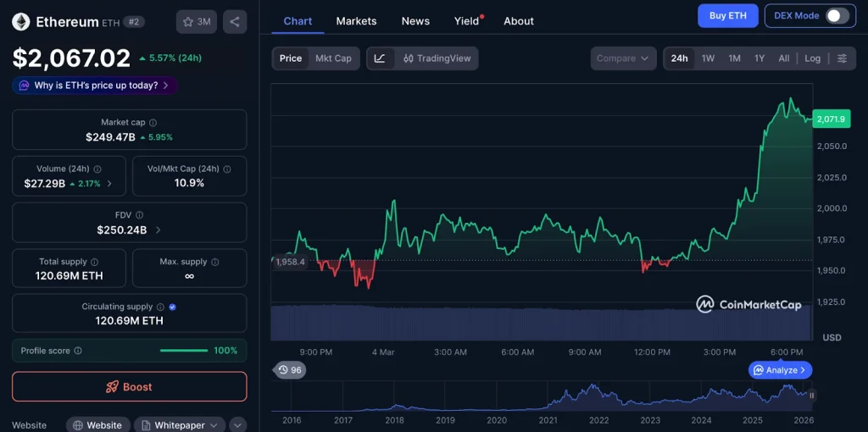Set chart range to 1W

coord(708,58)
